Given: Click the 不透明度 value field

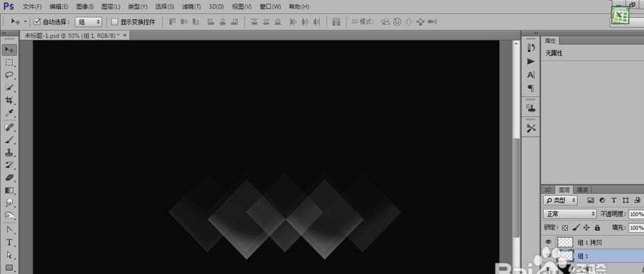Looking at the screenshot, I should [636, 214].
